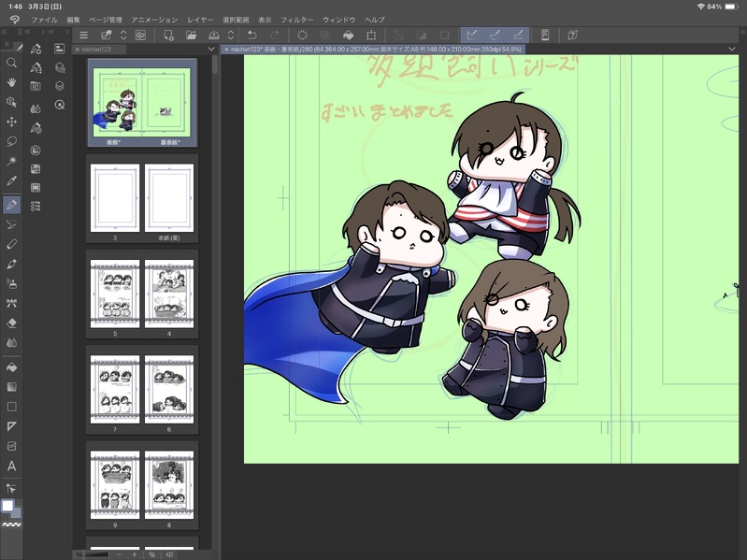Select the Eyedropper tool
Image resolution: width=747 pixels, height=560 pixels.
point(11,181)
